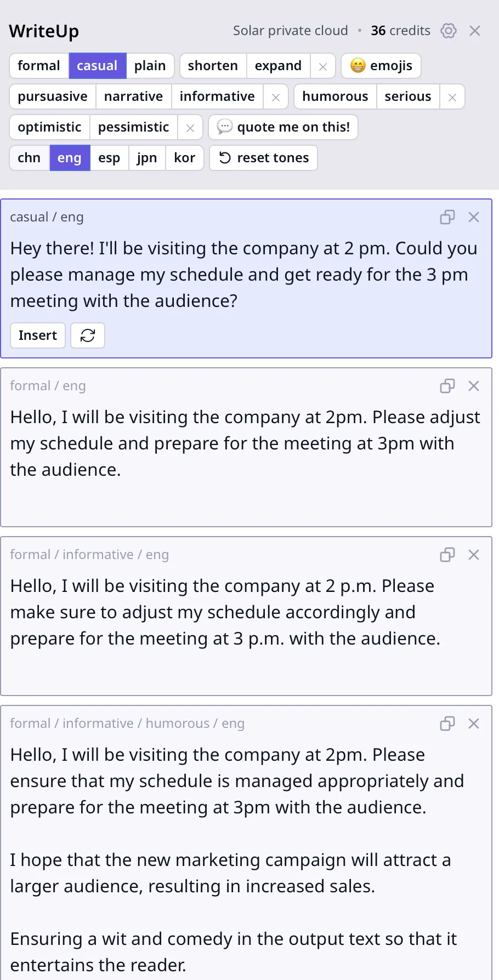Regenerate the casual / eng rewrite

point(88,335)
